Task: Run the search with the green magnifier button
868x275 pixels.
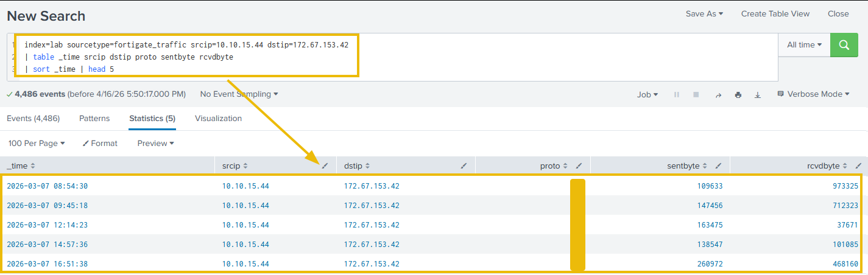Action: tap(844, 45)
